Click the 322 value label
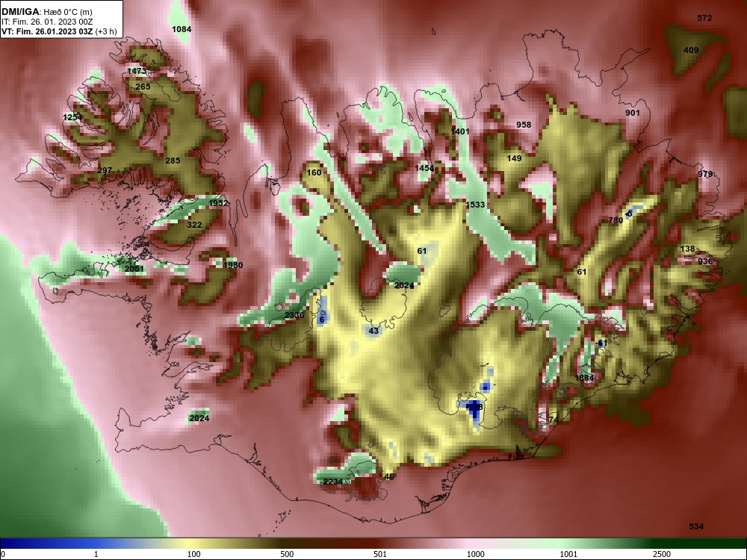Screen dimensions: 747x560 click(x=194, y=225)
